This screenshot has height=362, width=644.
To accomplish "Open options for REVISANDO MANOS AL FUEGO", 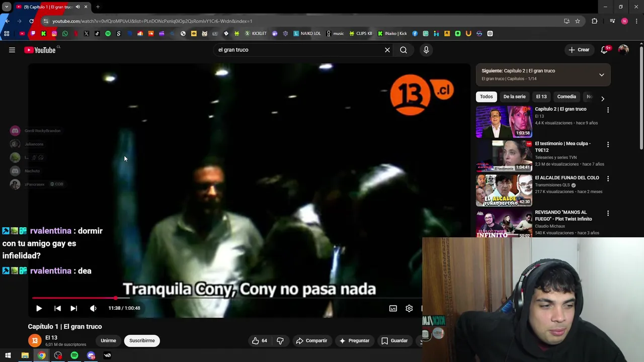I will (608, 214).
